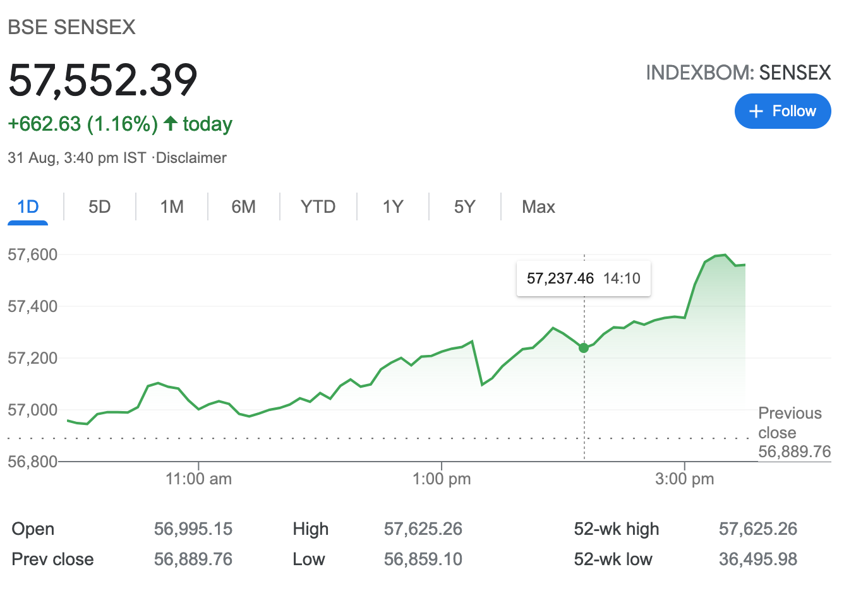Switch to the 5D range tab
This screenshot has width=868, height=610.
coord(100,207)
